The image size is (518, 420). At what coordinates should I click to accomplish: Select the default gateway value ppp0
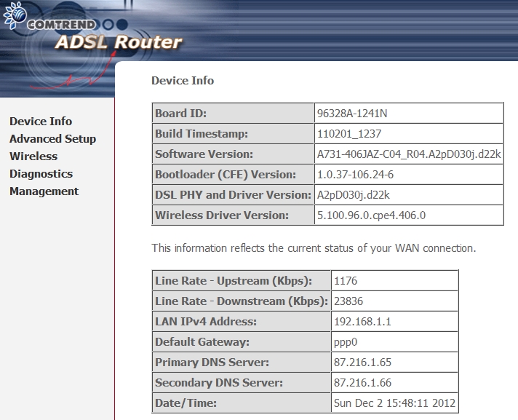(x=346, y=342)
